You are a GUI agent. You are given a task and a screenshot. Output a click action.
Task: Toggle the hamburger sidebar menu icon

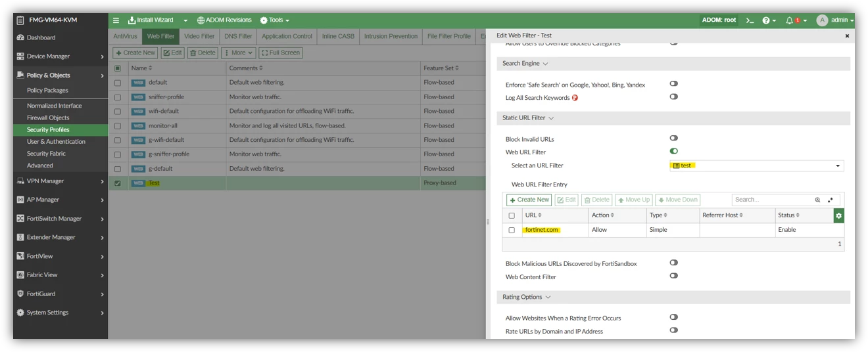click(116, 20)
